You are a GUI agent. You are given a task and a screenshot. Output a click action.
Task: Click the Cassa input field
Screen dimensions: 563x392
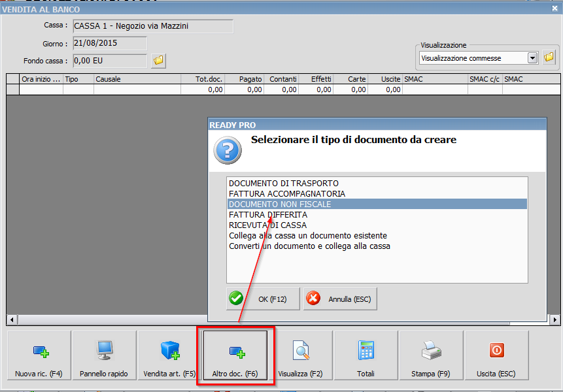(x=153, y=26)
